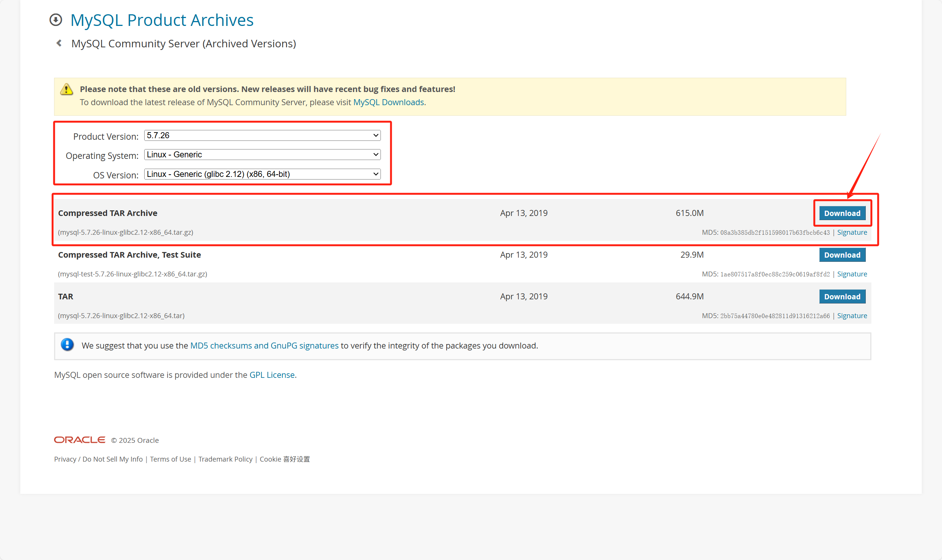Open Privacy / Do Not Sell My Info
The width and height of the screenshot is (942, 560).
click(x=98, y=459)
